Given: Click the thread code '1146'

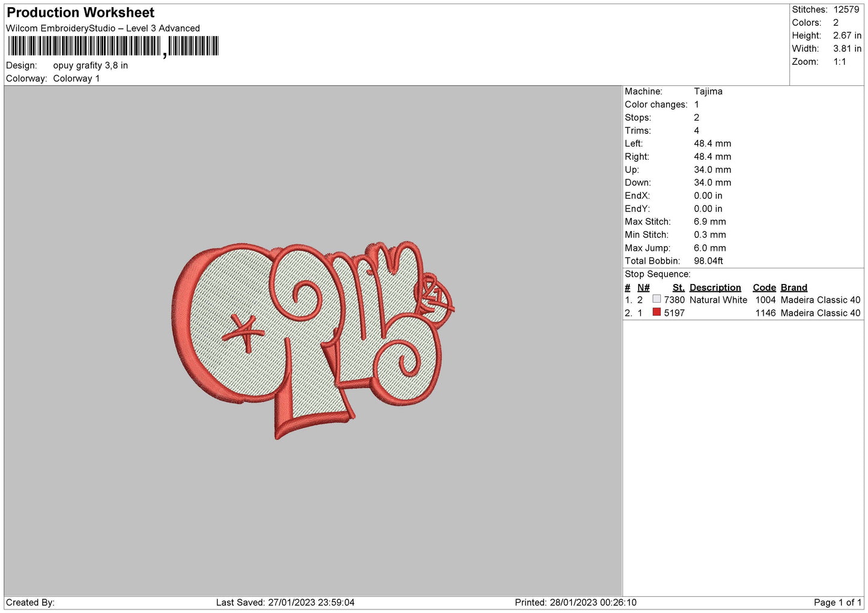Looking at the screenshot, I should (765, 313).
